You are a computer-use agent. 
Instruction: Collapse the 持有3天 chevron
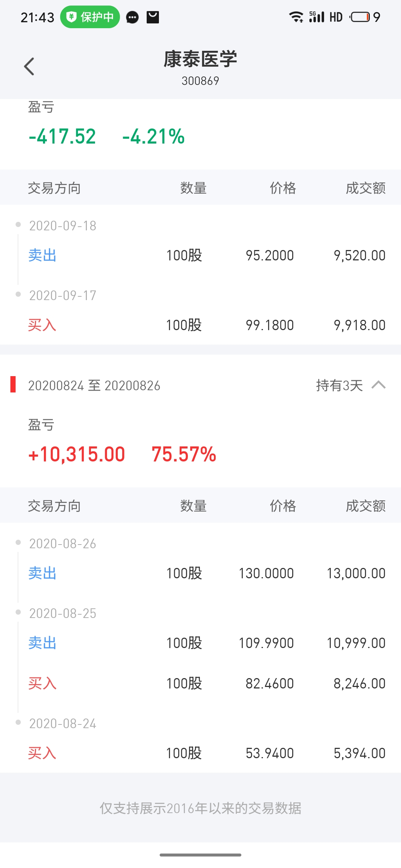tap(378, 385)
